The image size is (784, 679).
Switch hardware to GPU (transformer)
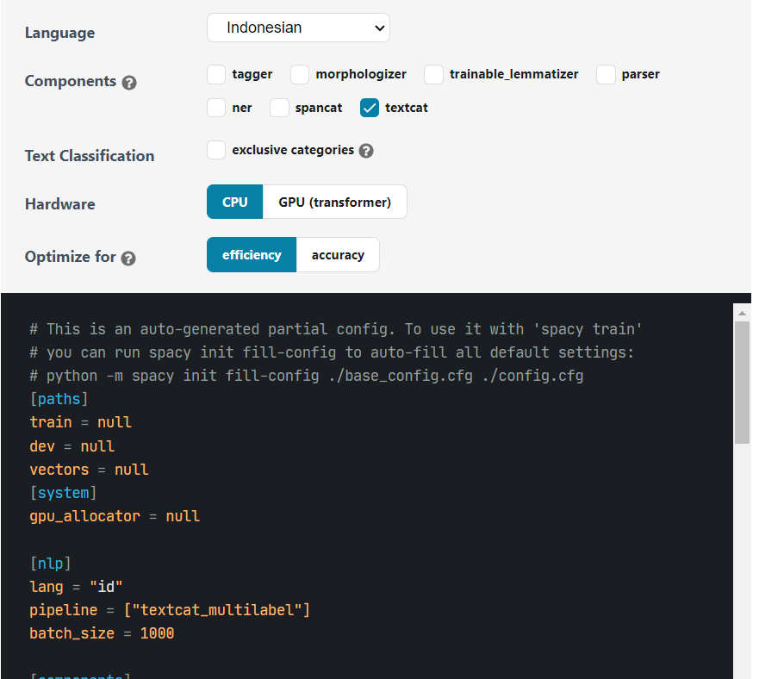334,202
